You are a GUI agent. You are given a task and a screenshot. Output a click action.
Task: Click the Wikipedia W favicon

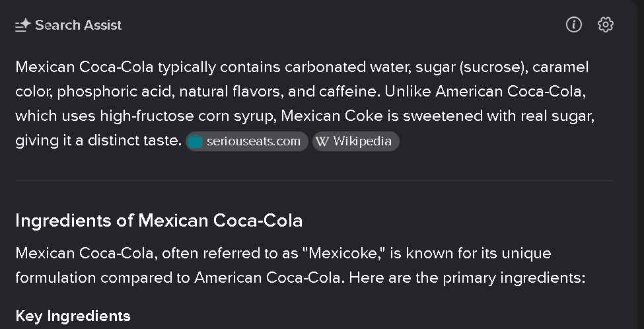pyautogui.click(x=322, y=141)
